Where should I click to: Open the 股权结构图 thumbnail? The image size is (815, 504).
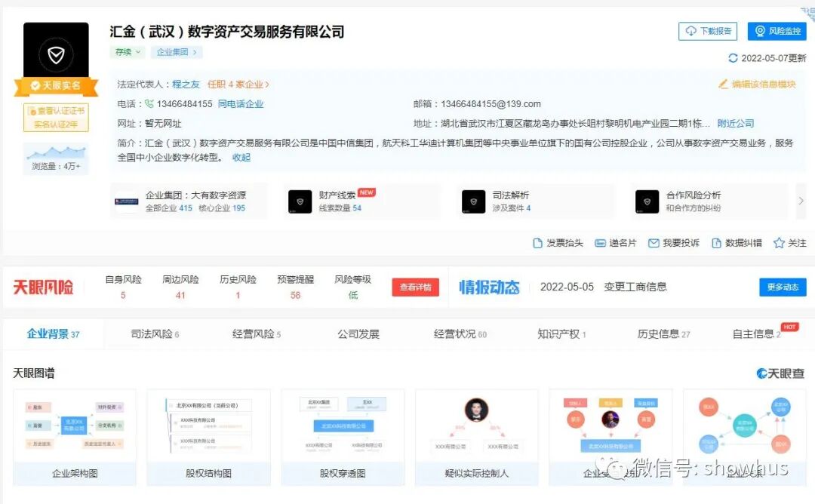pos(208,438)
